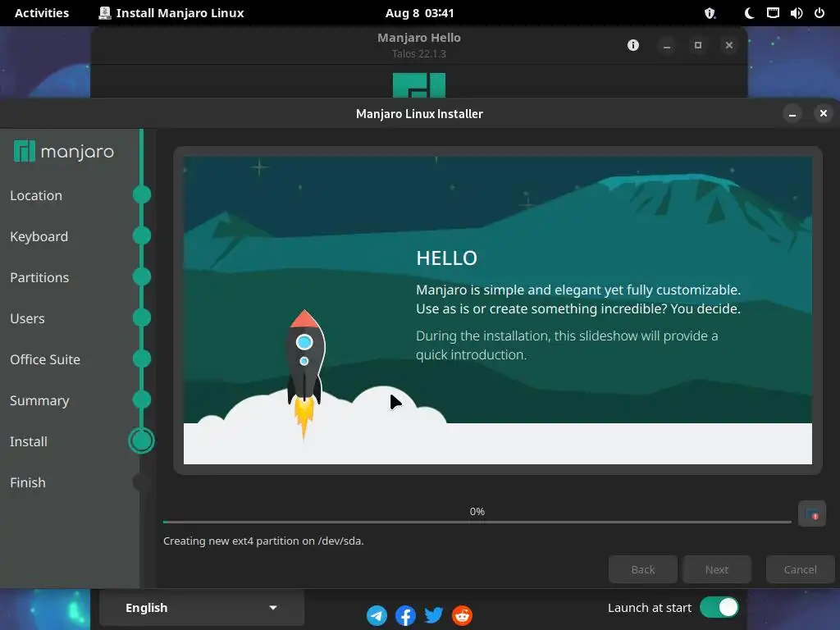This screenshot has height=630, width=840.
Task: Click the Users step dot
Action: (141, 317)
